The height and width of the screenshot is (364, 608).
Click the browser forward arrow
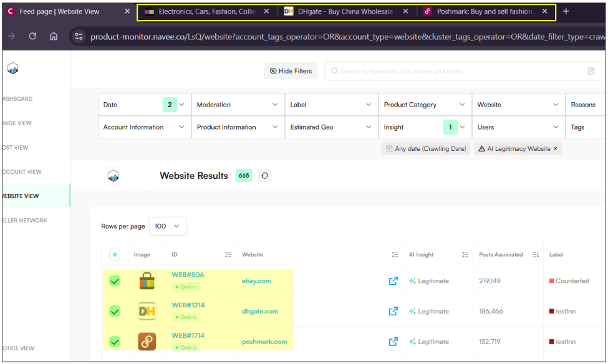[12, 36]
